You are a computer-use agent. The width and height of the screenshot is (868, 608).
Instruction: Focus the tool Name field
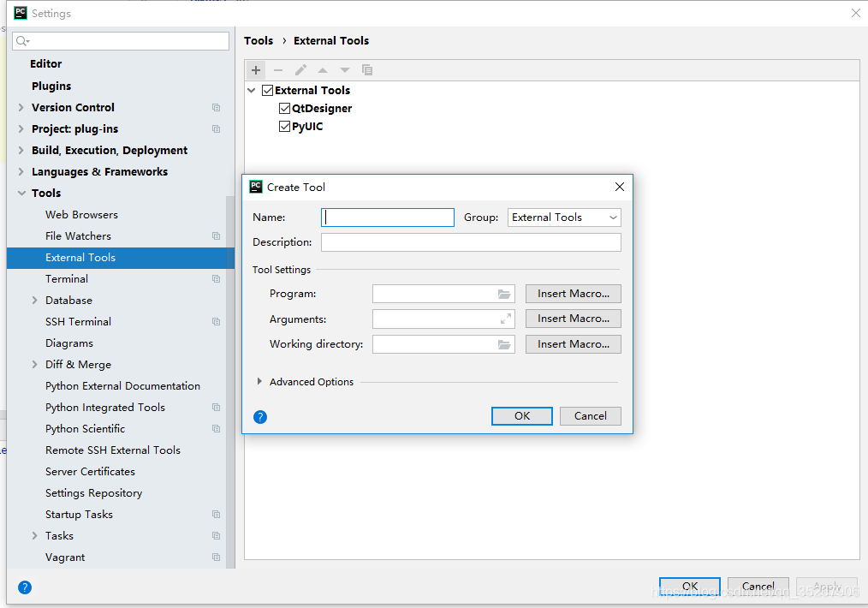(x=388, y=218)
